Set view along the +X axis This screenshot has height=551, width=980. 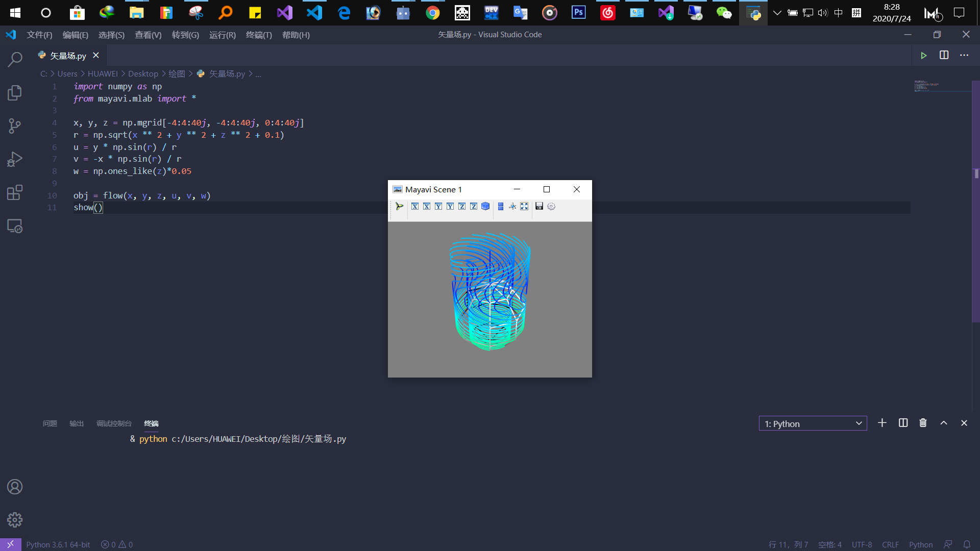pyautogui.click(x=415, y=207)
